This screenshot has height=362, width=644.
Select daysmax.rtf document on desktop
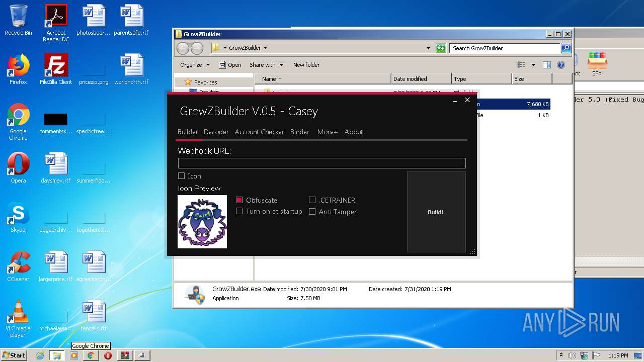pyautogui.click(x=56, y=168)
